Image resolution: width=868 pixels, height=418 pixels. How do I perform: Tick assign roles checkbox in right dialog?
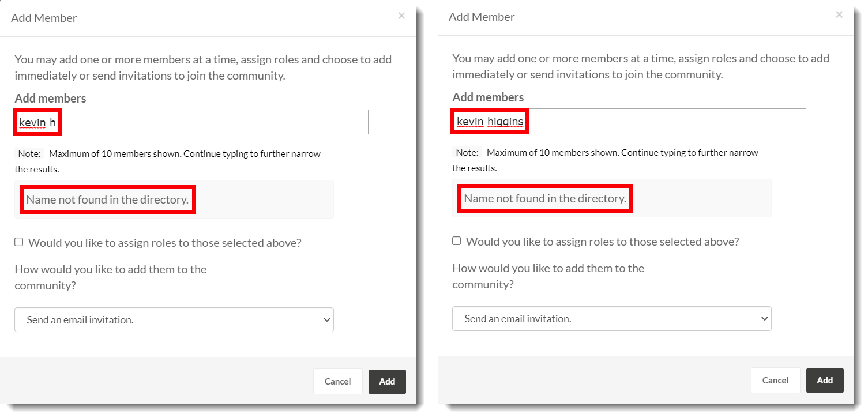(457, 241)
